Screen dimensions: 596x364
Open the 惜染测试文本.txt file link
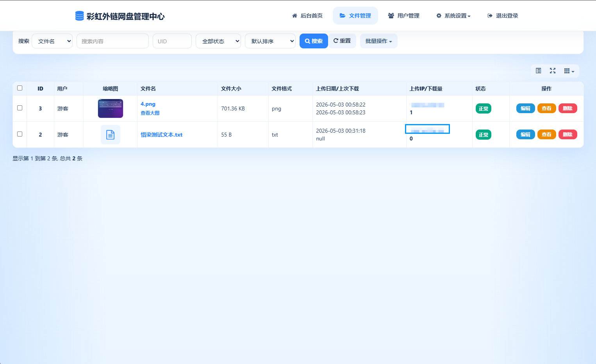pos(162,135)
